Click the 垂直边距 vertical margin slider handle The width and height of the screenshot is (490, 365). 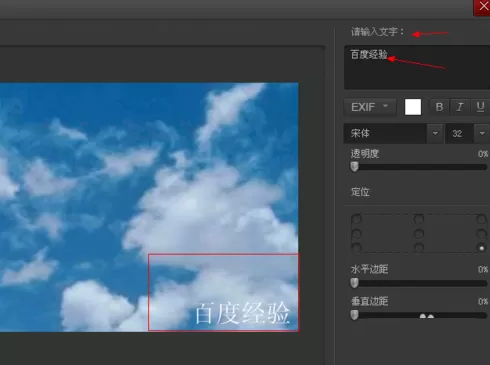(x=354, y=315)
